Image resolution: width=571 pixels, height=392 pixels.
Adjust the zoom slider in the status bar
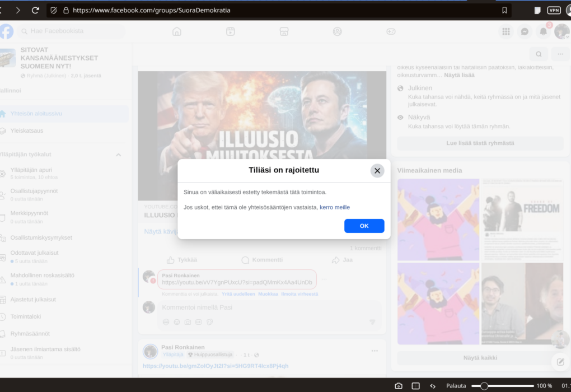pos(484,386)
